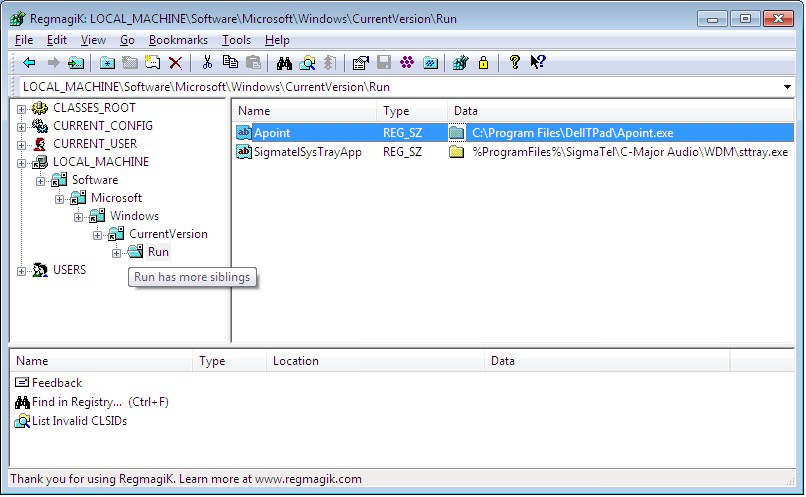Open the address bar path dropdown arrow
Viewport: 806px width, 497px height.
(787, 87)
